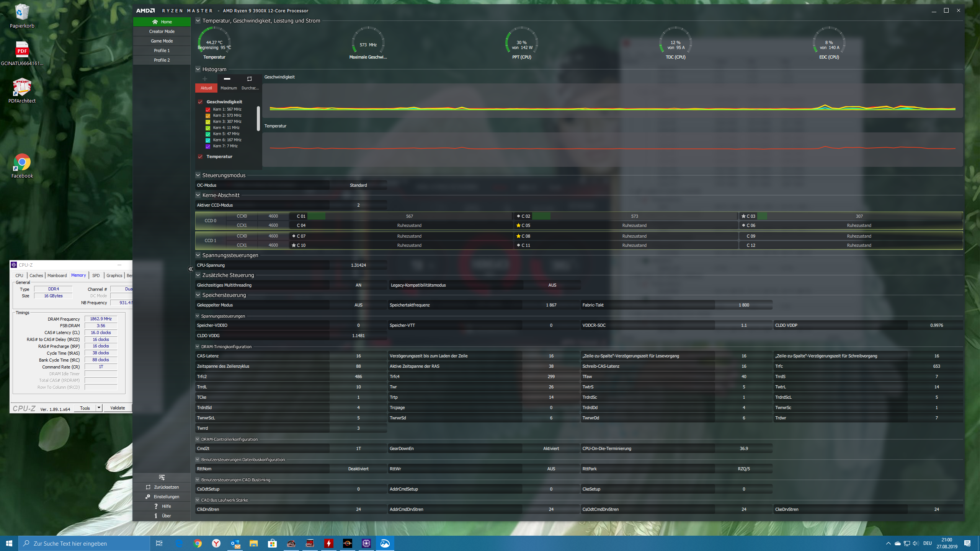
Task: Collapse the sidebar with double-chevron icon
Action: (x=191, y=269)
